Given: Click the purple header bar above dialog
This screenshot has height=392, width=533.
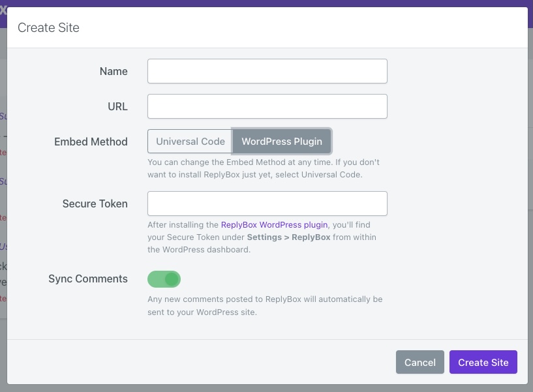Looking at the screenshot, I should point(261,3).
